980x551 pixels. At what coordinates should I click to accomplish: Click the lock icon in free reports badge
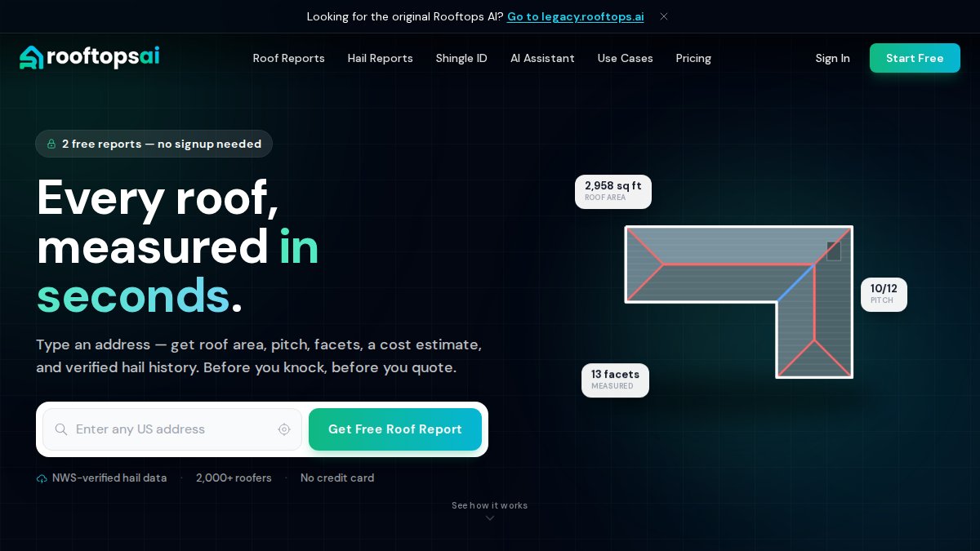(51, 144)
